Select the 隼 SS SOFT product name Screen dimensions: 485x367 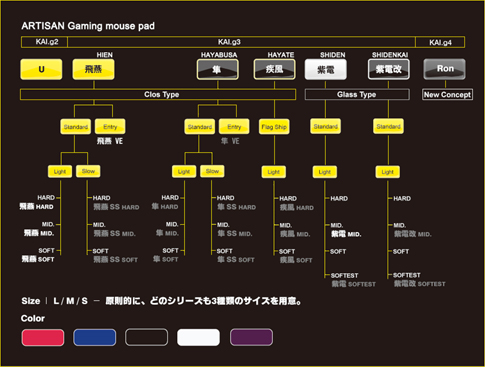coord(236,259)
